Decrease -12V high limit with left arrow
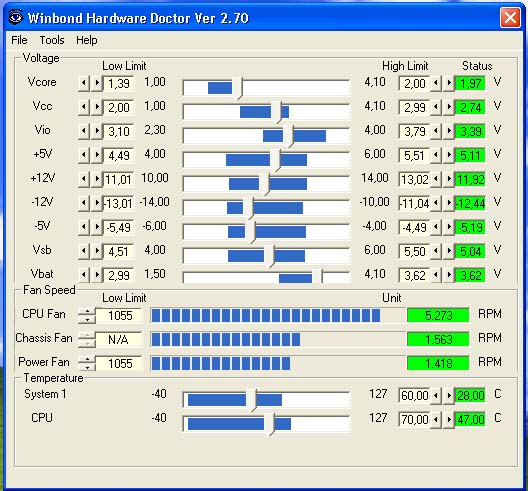The width and height of the screenshot is (528, 491). (x=436, y=202)
